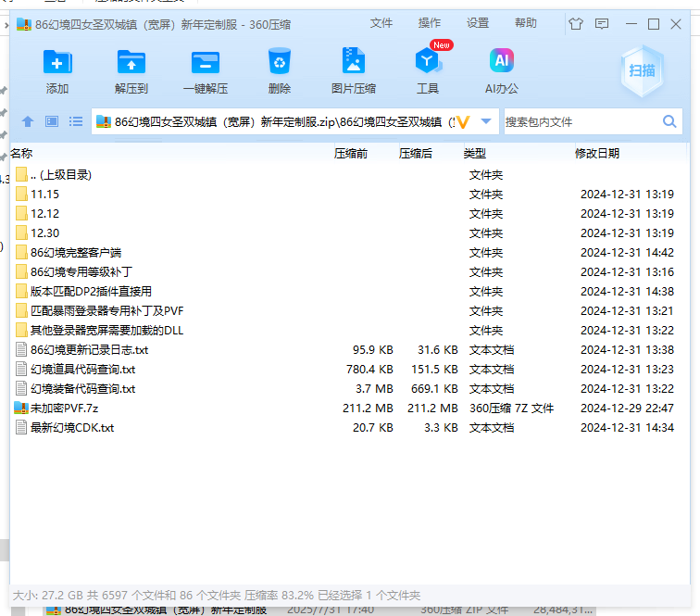Open the 操作 menu

pyautogui.click(x=430, y=23)
